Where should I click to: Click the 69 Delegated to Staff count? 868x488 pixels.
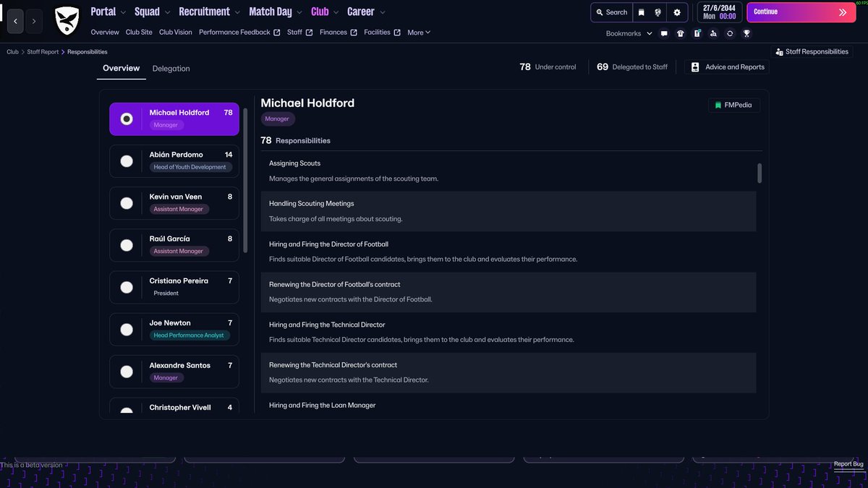click(x=632, y=67)
